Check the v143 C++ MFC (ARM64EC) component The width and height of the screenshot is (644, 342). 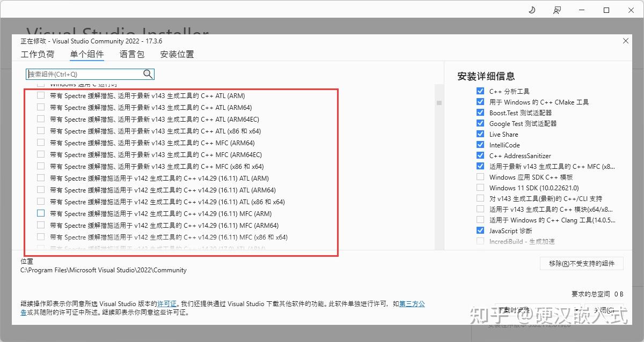[x=40, y=154]
